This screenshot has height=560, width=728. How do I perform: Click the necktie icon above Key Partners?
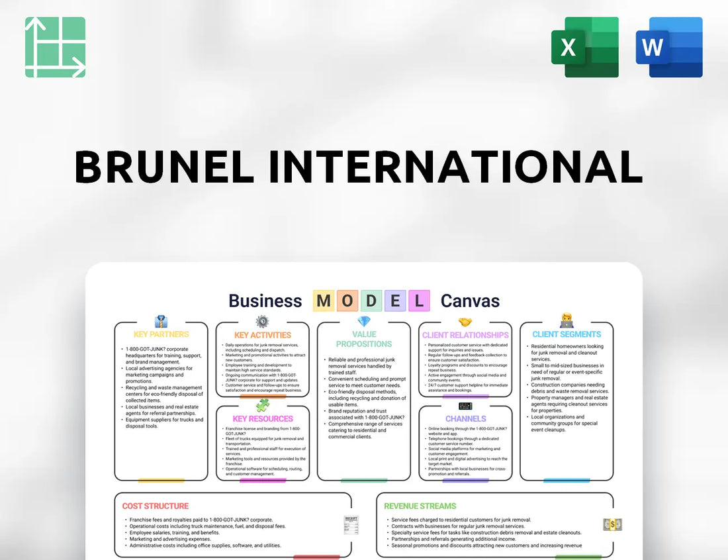[x=161, y=321]
